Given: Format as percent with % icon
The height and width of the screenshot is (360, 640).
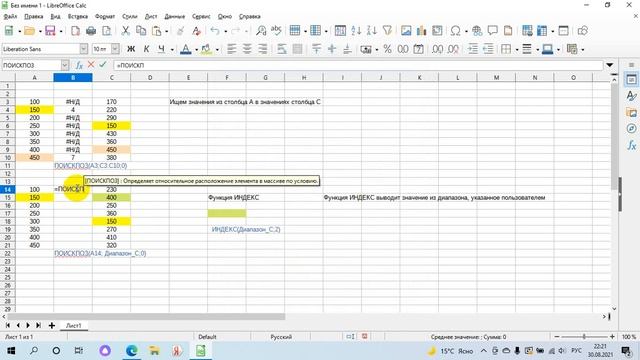Looking at the screenshot, I should point(387,49).
